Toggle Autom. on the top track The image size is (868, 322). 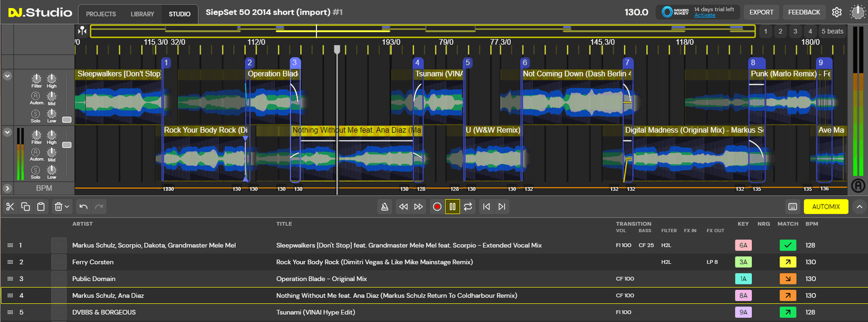pyautogui.click(x=36, y=96)
